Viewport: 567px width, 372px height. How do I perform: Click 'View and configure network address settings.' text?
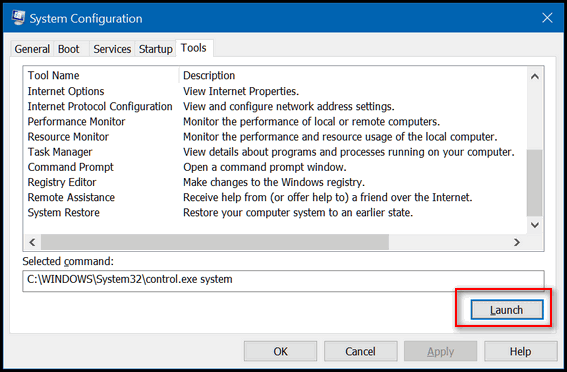tap(289, 106)
